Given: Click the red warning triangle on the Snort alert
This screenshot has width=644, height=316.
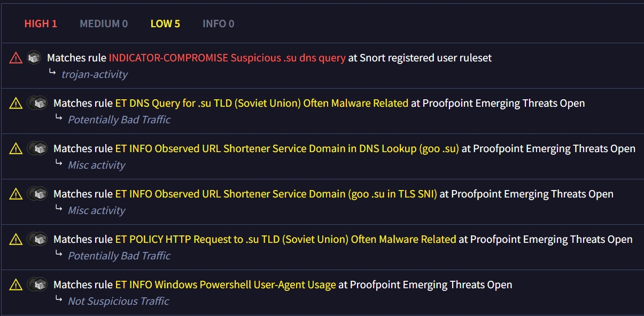Looking at the screenshot, I should 16,58.
